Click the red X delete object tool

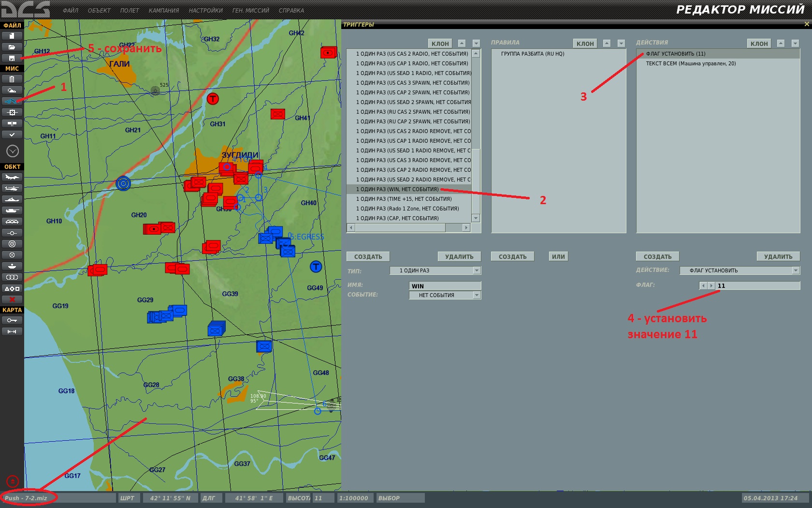click(x=12, y=299)
